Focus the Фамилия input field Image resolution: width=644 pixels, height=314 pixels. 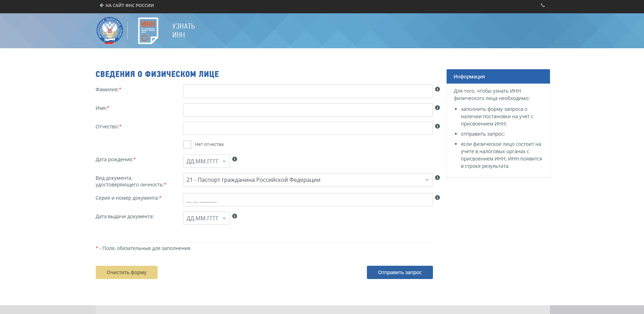308,91
